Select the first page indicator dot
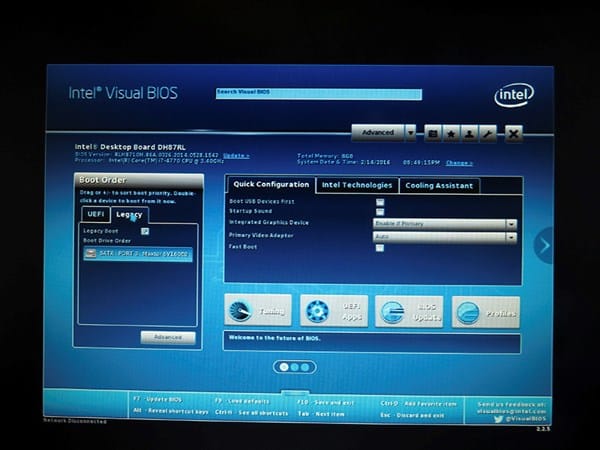This screenshot has height=450, width=600. [x=284, y=367]
